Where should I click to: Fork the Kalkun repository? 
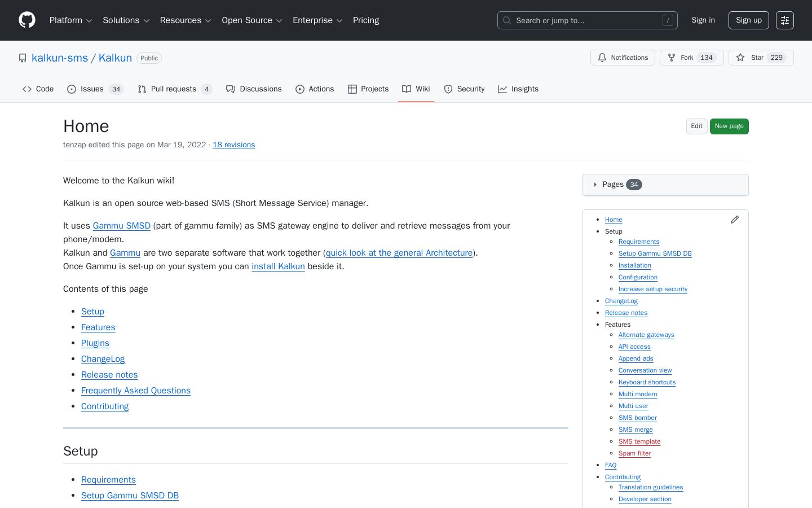point(692,58)
